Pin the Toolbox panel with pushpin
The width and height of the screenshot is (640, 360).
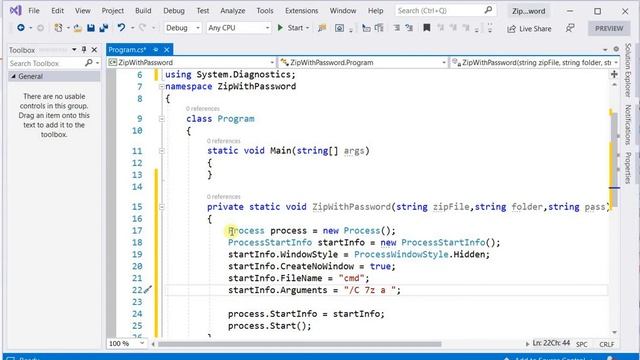(x=84, y=49)
